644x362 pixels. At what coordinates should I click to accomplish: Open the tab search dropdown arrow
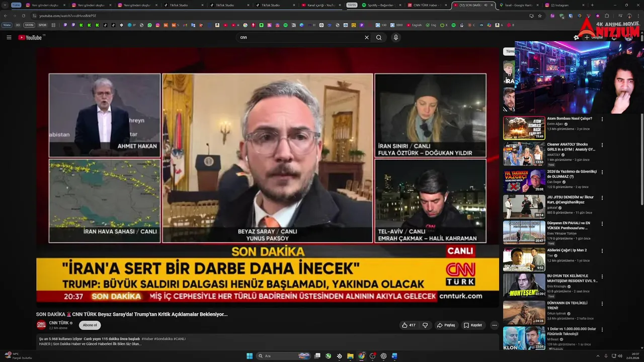[5, 5]
